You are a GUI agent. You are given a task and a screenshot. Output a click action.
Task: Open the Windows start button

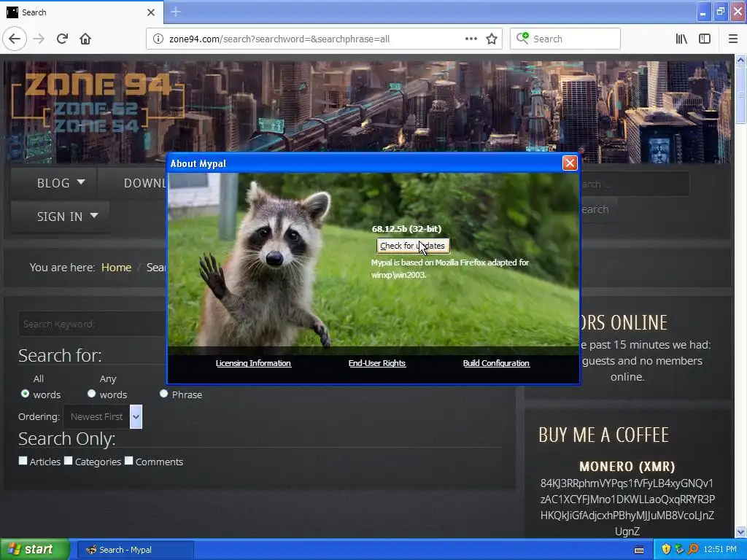[x=34, y=549]
